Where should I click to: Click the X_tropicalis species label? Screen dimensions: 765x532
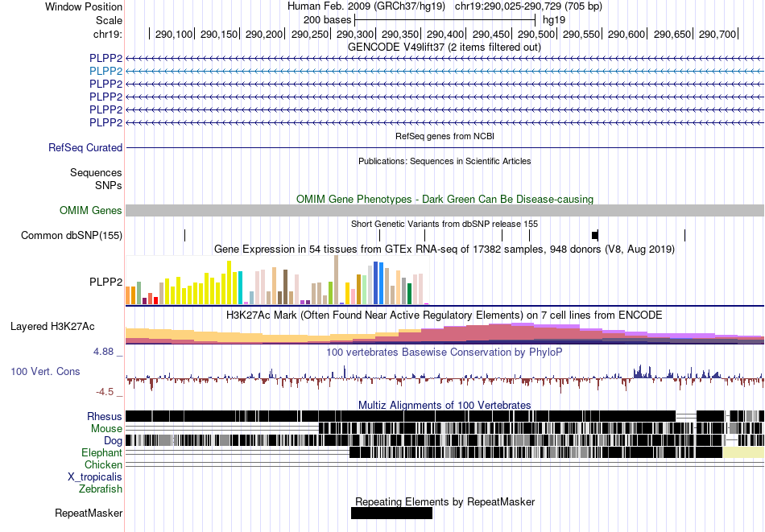pyautogui.click(x=95, y=477)
